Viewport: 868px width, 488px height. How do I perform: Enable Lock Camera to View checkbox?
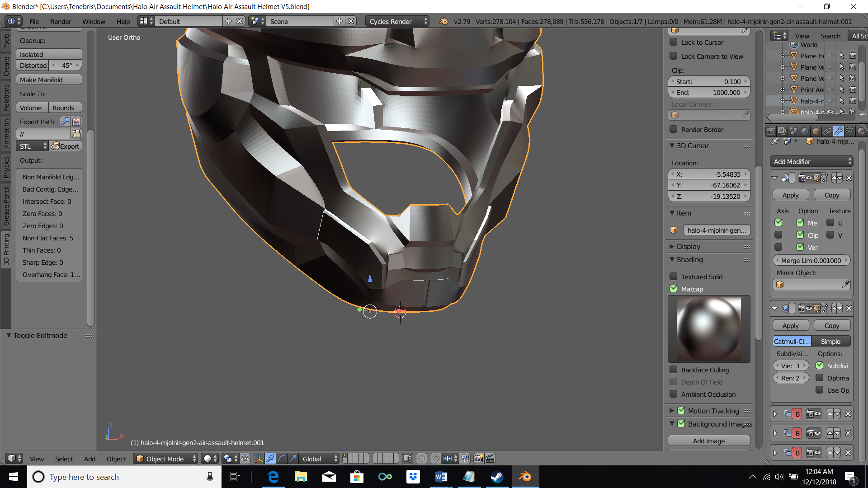pos(674,56)
